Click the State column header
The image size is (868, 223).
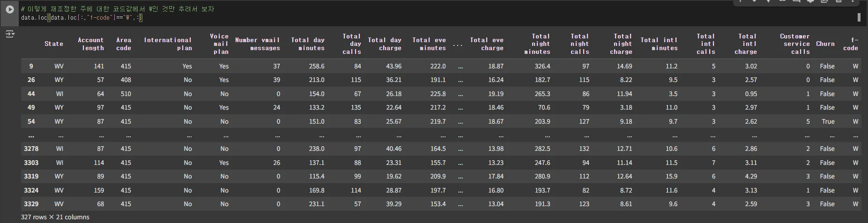point(53,44)
